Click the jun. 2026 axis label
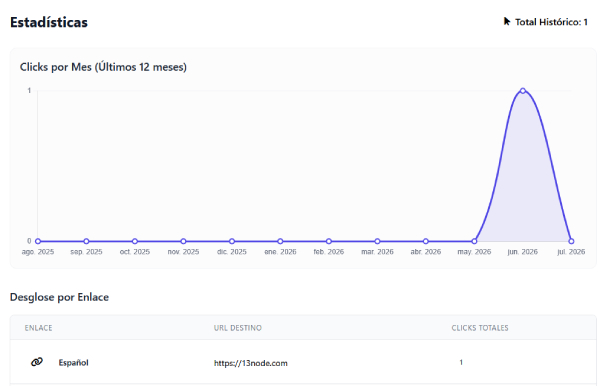600x386 pixels. (523, 252)
